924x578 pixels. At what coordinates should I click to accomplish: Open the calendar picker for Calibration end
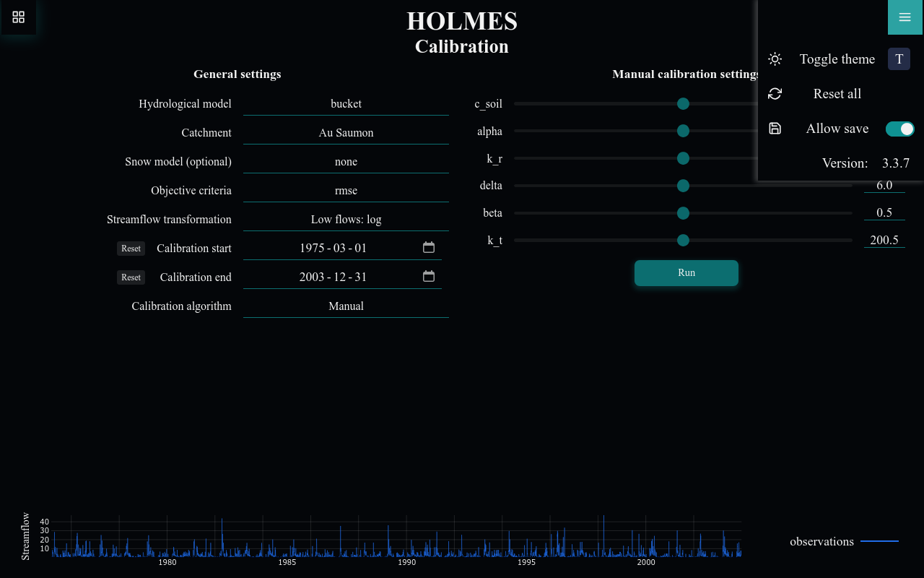click(x=428, y=275)
